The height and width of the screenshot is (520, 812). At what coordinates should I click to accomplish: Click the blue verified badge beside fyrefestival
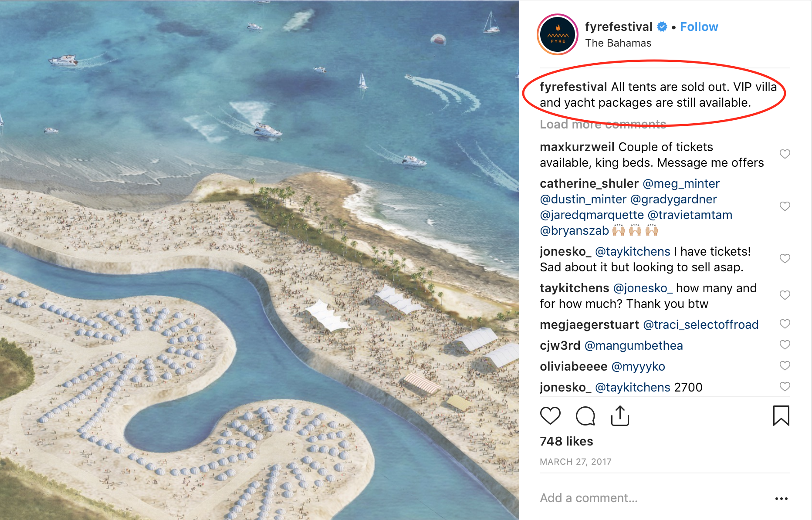coord(662,27)
